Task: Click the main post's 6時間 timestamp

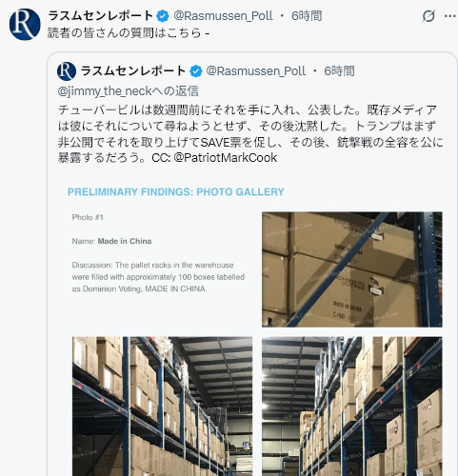Action: [x=307, y=16]
